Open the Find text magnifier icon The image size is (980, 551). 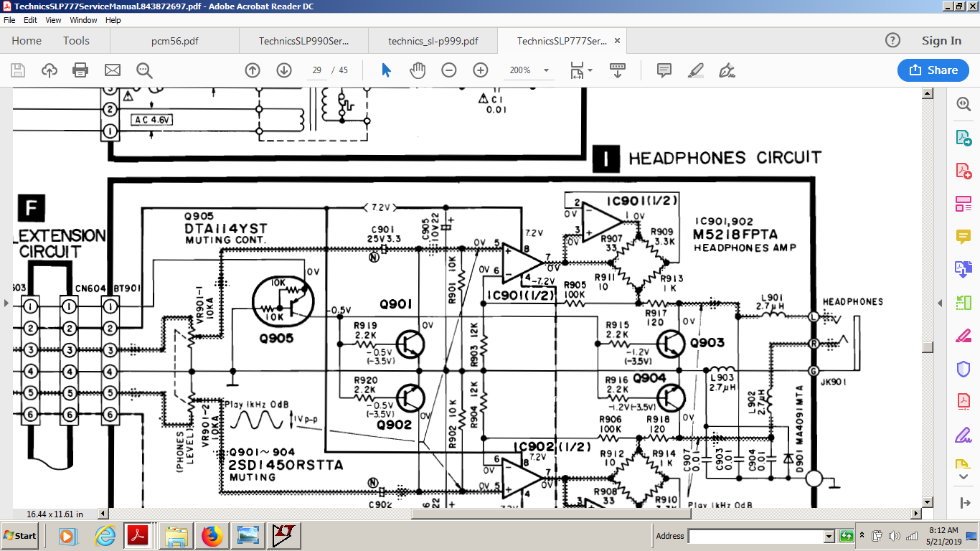[x=144, y=70]
